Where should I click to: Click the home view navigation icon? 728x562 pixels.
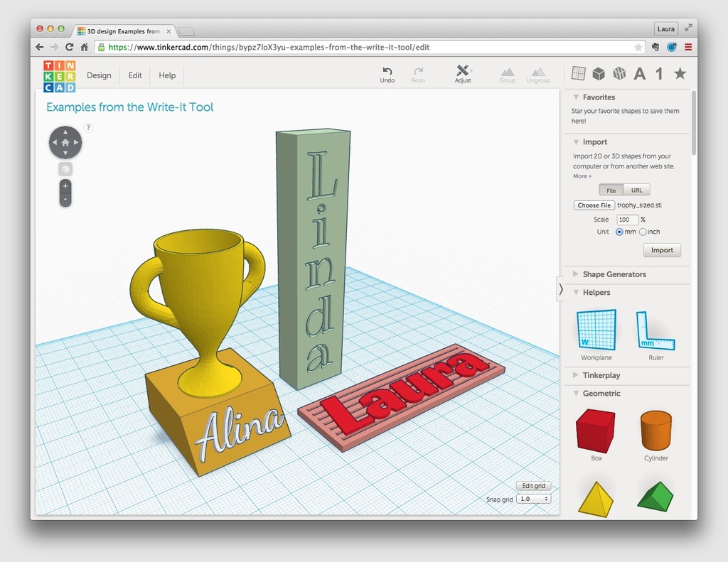[x=65, y=144]
